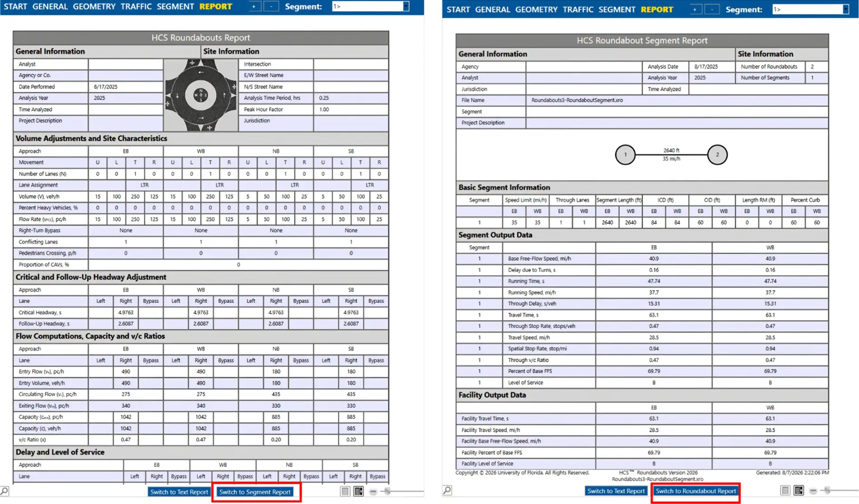
Task: Select the Analysis Time Period value '0.25'
Action: click(x=324, y=98)
